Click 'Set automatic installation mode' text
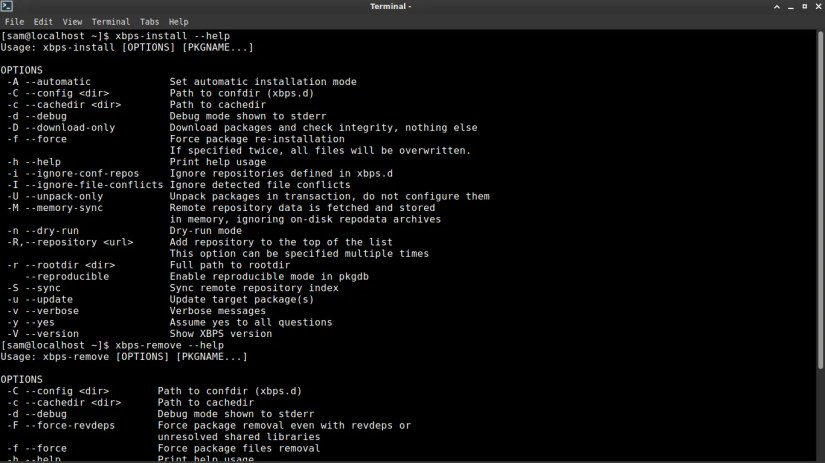Viewport: 825px width, 463px height. click(263, 82)
